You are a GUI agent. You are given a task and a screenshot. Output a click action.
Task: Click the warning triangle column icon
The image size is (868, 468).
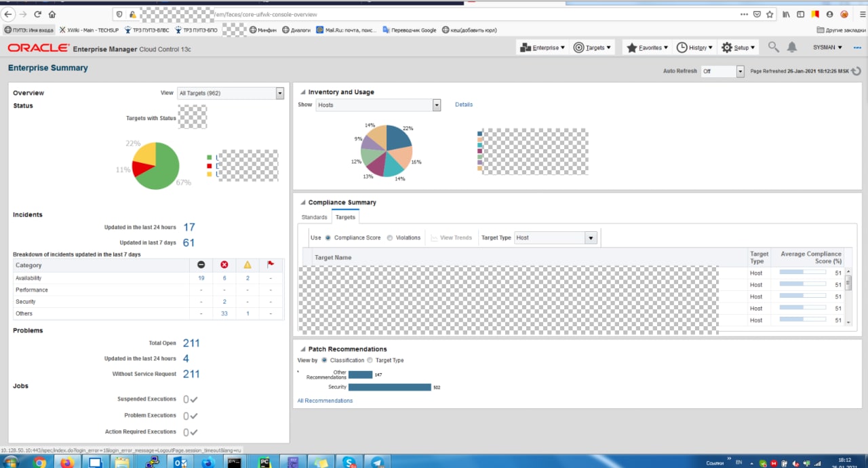click(248, 265)
